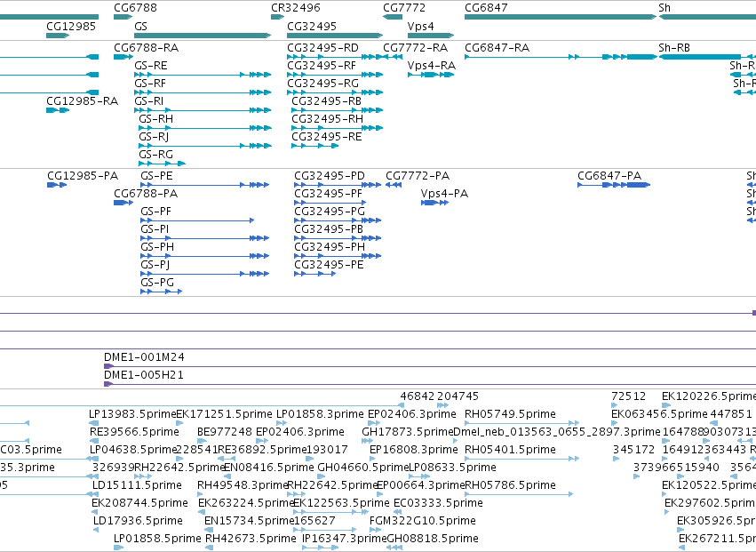Select the GS-PH protein label
Image resolution: width=756 pixels, height=552 pixels.
[x=157, y=247]
